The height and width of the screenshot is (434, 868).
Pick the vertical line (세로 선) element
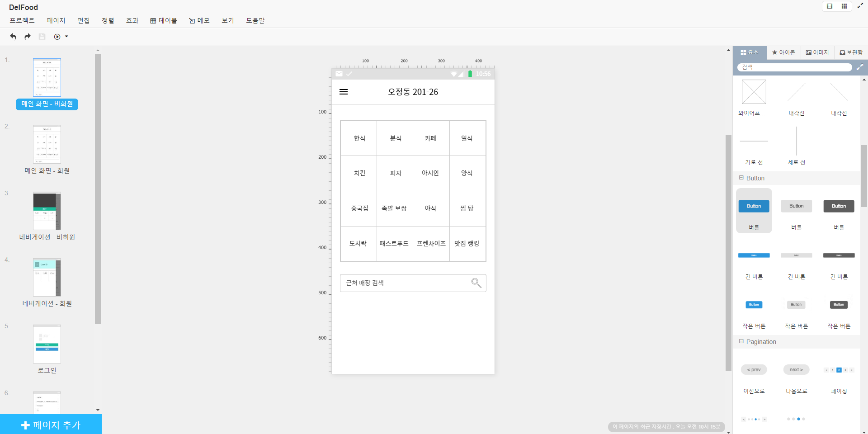(x=797, y=141)
